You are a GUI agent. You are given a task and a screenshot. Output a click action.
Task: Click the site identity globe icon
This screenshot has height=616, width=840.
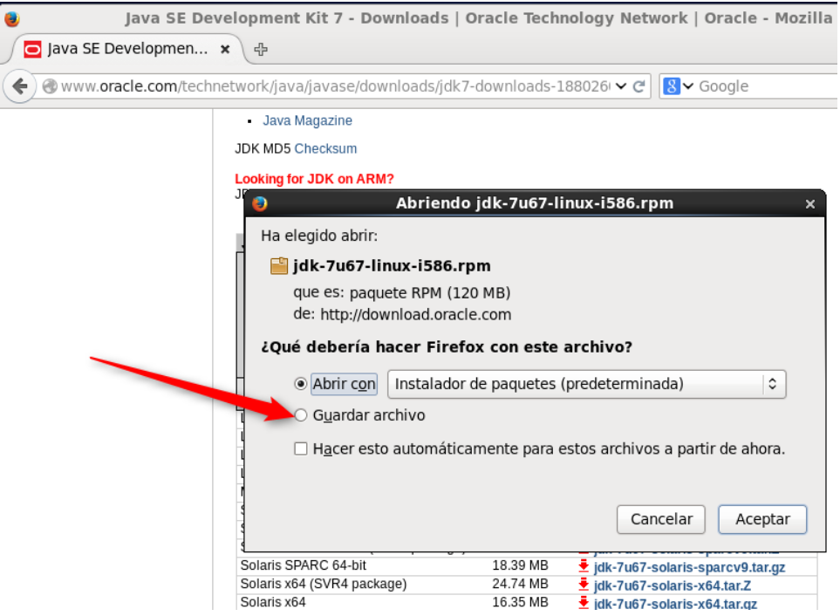(x=50, y=86)
